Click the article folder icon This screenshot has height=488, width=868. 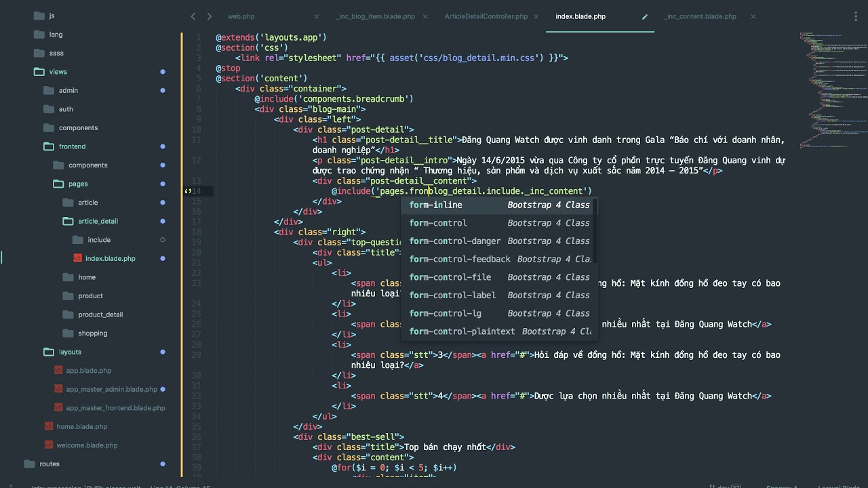[67, 203]
